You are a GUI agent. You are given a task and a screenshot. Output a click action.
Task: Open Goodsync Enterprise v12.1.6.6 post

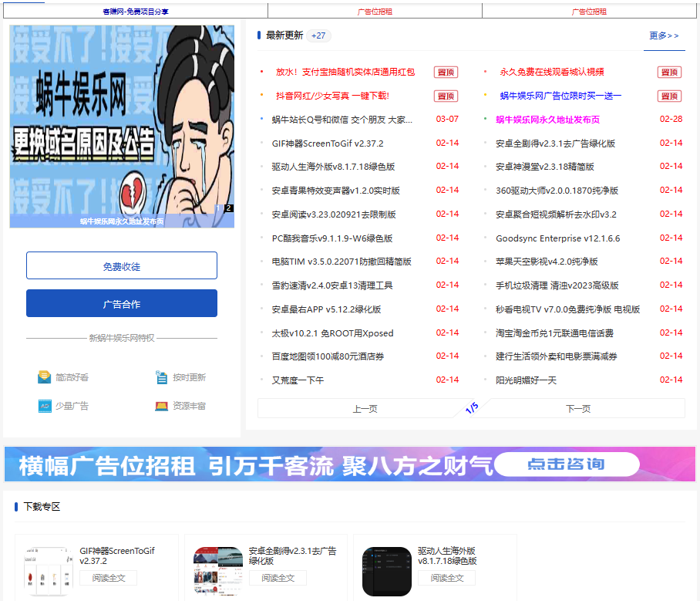click(x=557, y=238)
